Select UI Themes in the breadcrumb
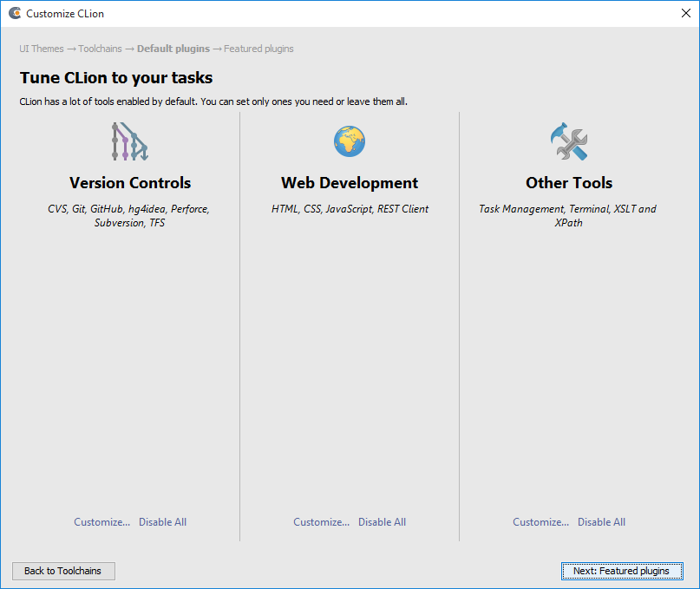The width and height of the screenshot is (700, 589). (42, 49)
